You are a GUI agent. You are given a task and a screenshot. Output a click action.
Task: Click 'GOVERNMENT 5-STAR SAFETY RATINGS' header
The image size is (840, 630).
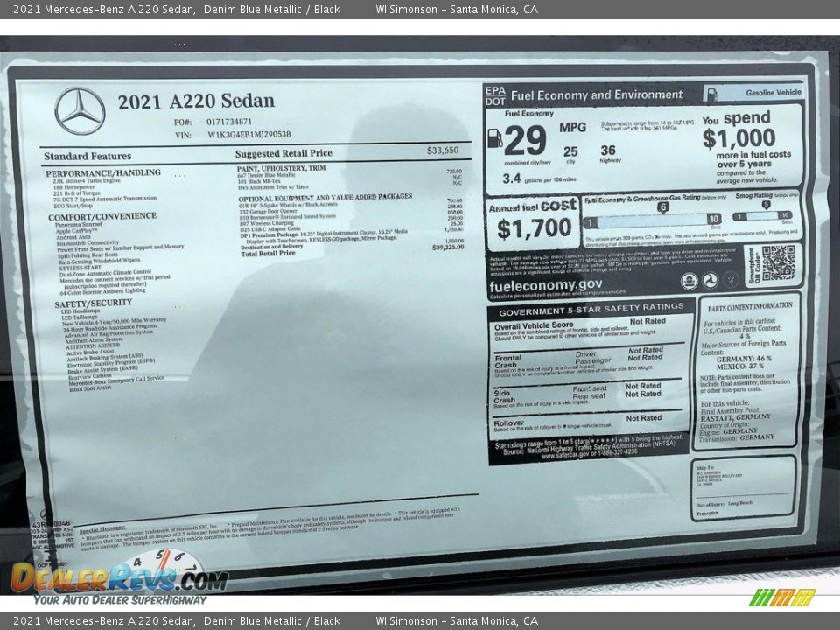(591, 310)
